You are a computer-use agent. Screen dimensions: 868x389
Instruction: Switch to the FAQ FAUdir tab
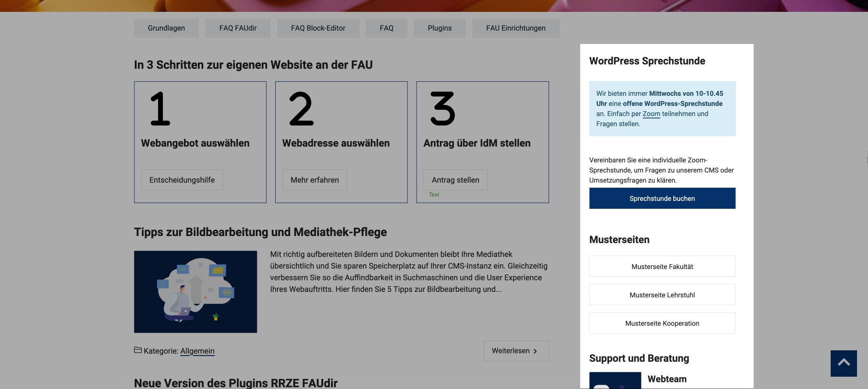coord(238,28)
